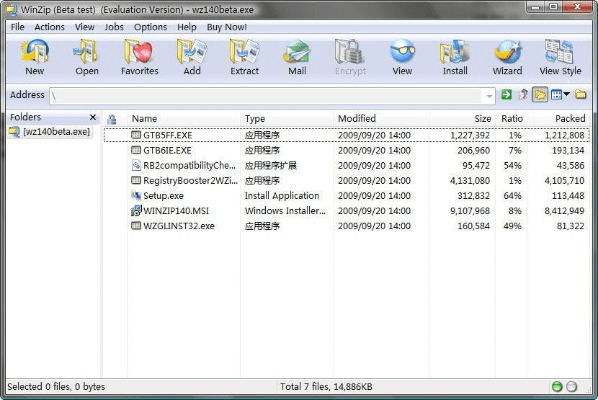
Task: Select the RB2compatibilityChe... file
Action: click(x=189, y=165)
